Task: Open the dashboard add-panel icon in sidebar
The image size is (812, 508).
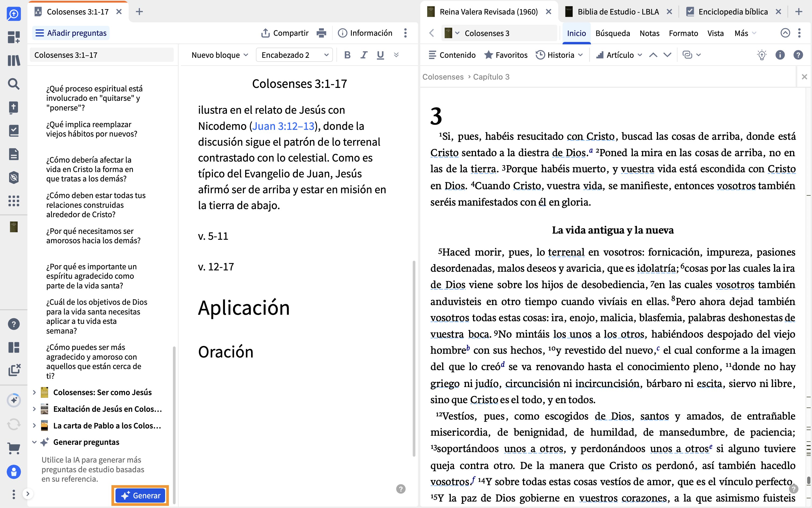Action: coord(14,37)
